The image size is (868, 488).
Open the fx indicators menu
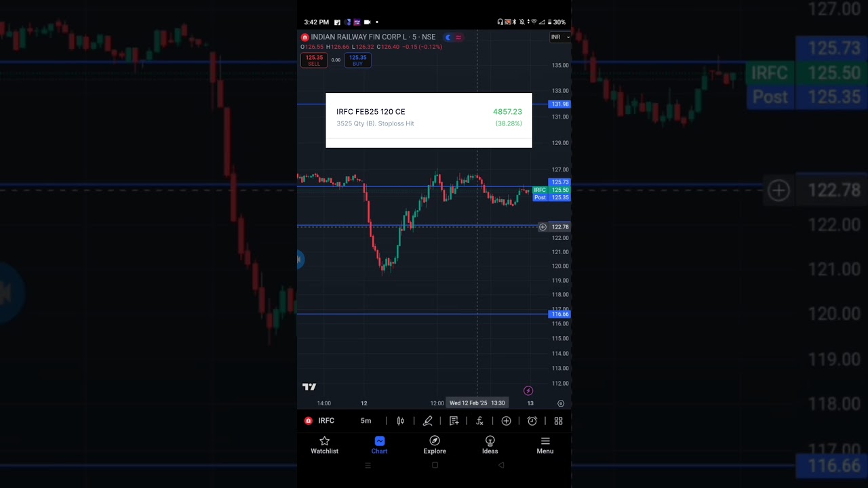coord(479,421)
